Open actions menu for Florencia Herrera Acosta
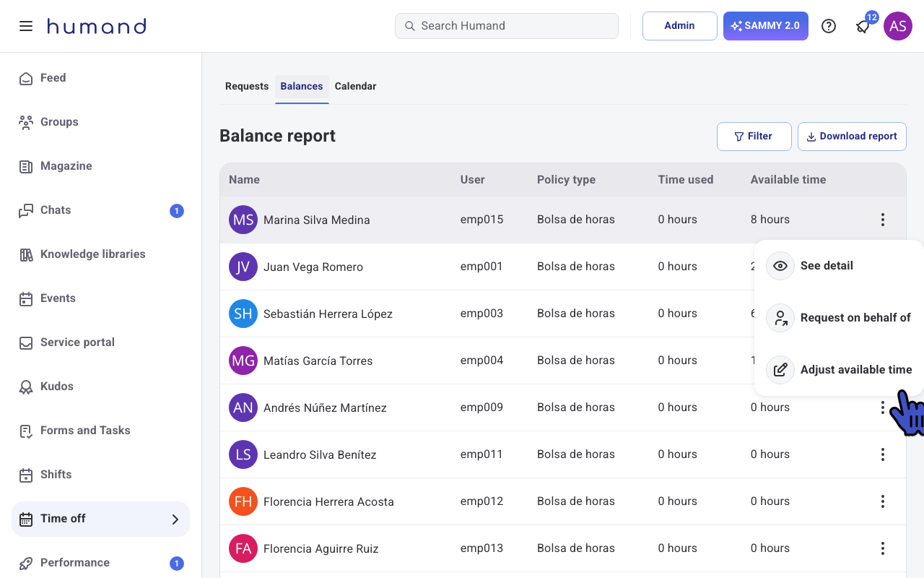 pyautogui.click(x=882, y=501)
